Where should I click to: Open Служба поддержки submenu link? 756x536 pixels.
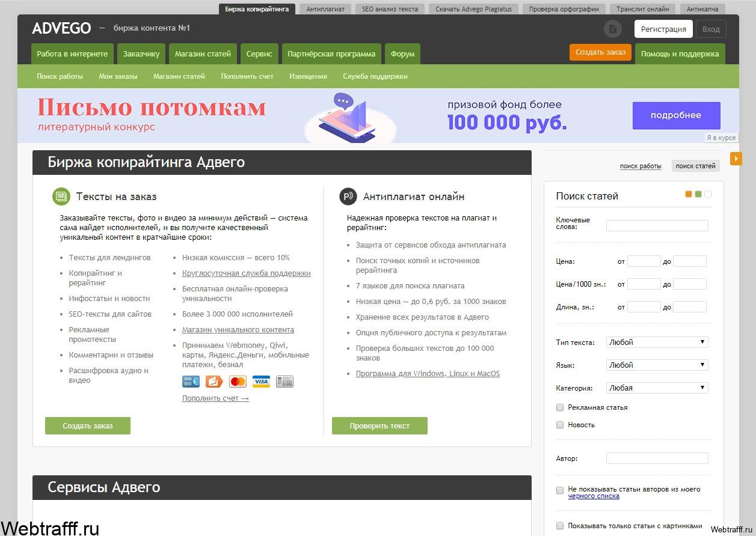point(375,76)
